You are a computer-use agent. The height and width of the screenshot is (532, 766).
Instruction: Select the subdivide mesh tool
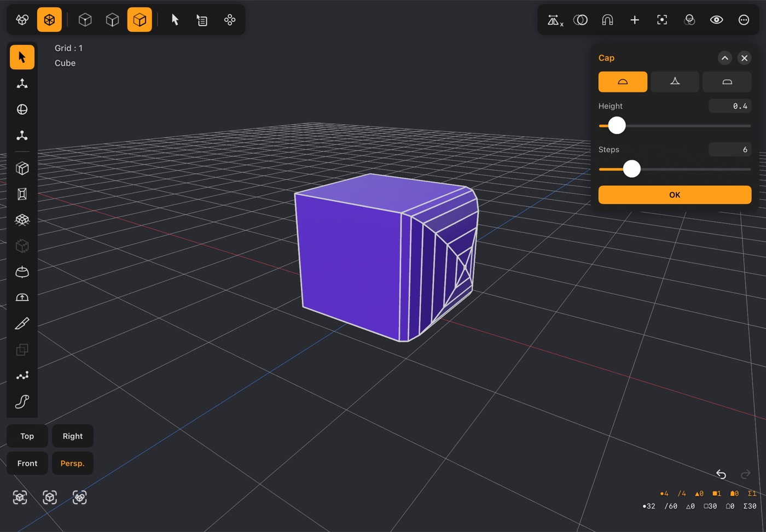[22, 220]
